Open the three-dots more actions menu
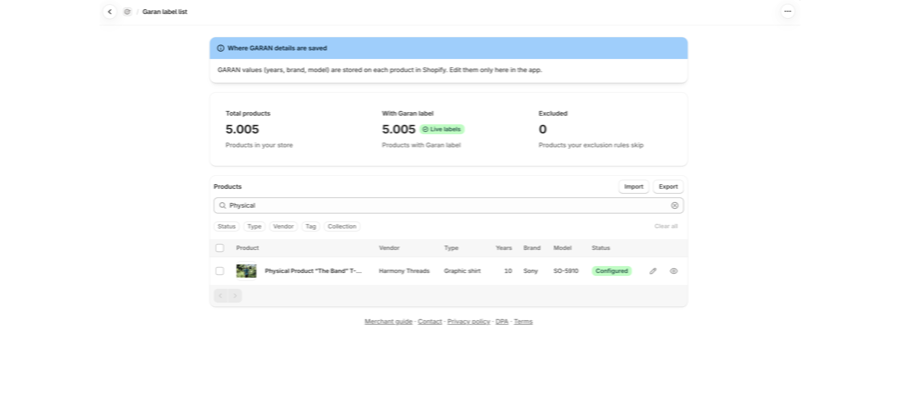Screen dimensions: 900x400 click(788, 11)
